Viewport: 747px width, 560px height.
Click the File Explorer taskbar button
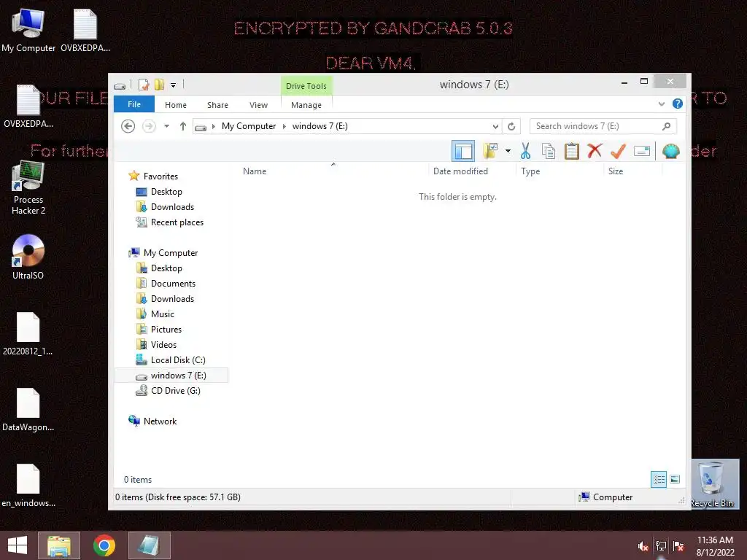[59, 545]
